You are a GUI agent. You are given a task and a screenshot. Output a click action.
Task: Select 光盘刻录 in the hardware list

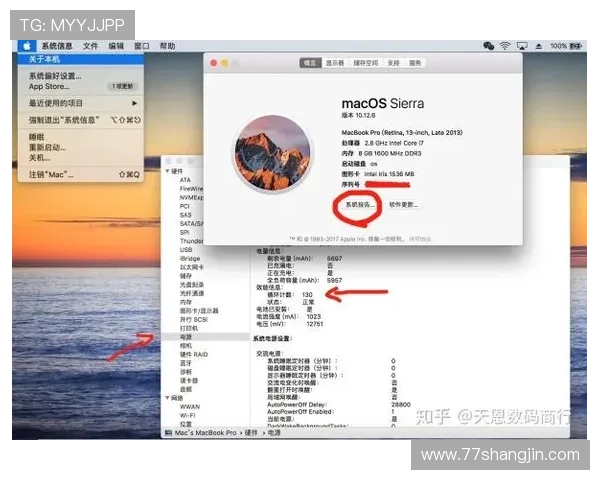[192, 285]
